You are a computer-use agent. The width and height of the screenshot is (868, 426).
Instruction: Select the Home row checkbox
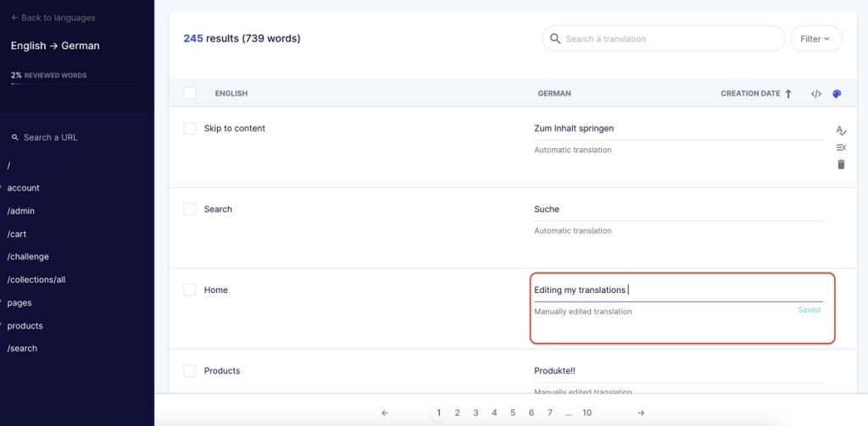[190, 290]
